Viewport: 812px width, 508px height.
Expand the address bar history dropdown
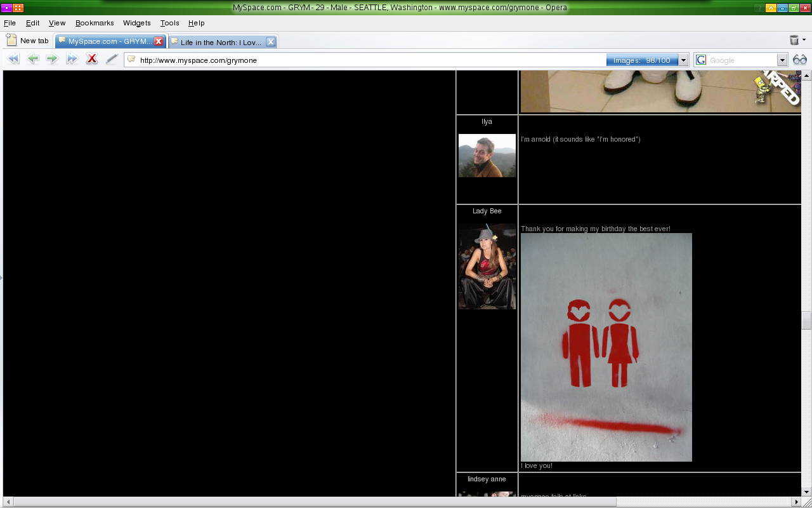tap(683, 60)
